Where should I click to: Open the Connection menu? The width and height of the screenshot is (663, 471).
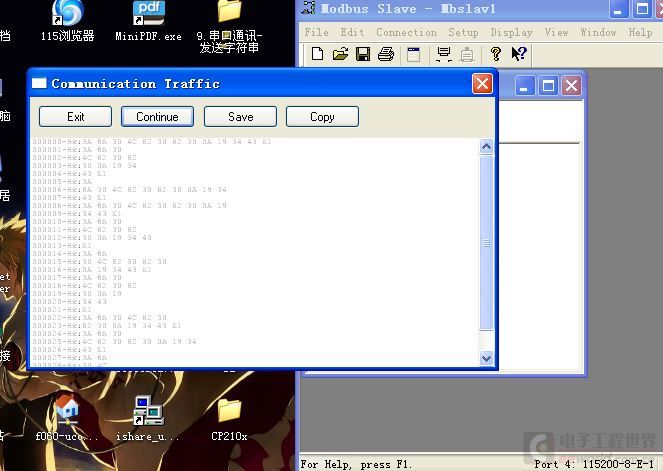pyautogui.click(x=406, y=33)
